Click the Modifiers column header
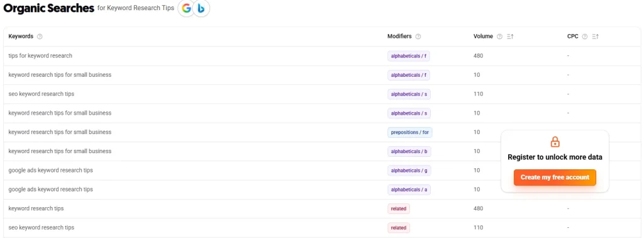 click(399, 36)
